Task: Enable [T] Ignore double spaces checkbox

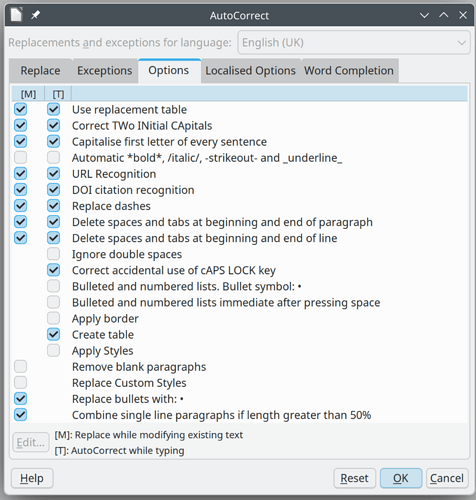Action: click(x=53, y=254)
